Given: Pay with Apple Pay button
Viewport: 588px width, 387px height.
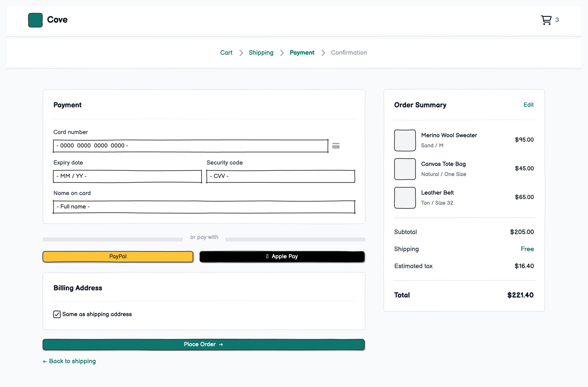Looking at the screenshot, I should coord(282,257).
